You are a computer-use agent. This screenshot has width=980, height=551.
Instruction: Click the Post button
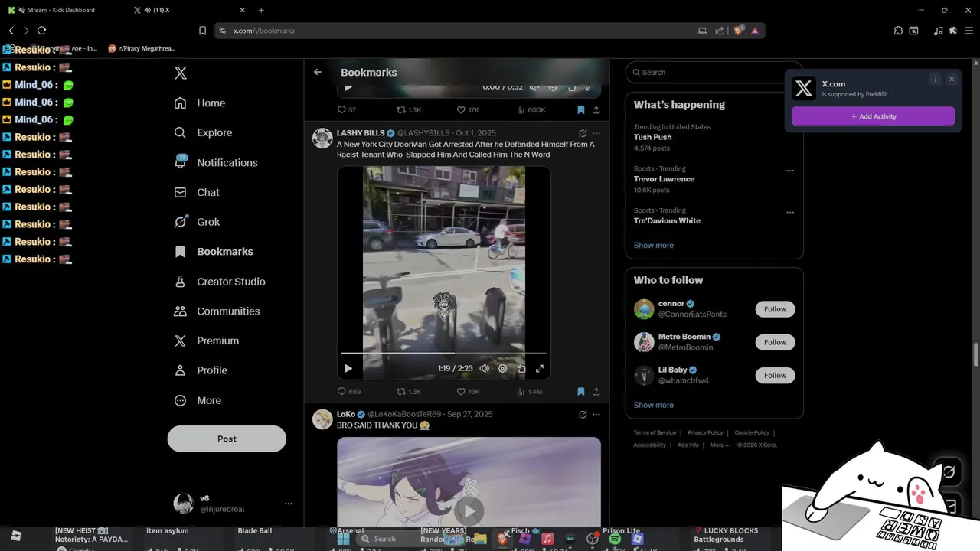[x=227, y=439]
